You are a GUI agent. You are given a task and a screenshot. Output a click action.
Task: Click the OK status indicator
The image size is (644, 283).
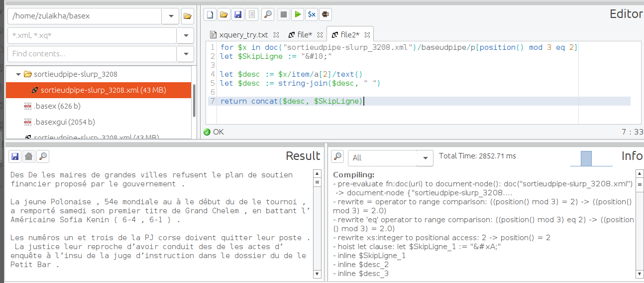[214, 132]
